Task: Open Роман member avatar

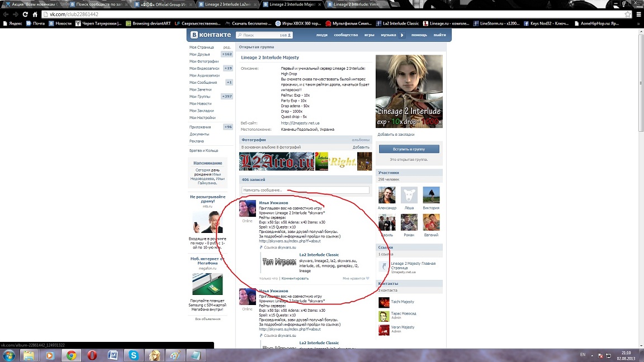Action: [x=409, y=222]
